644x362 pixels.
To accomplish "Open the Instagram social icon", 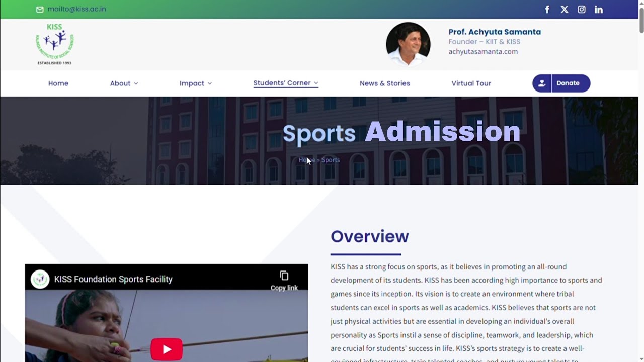I will (x=582, y=10).
